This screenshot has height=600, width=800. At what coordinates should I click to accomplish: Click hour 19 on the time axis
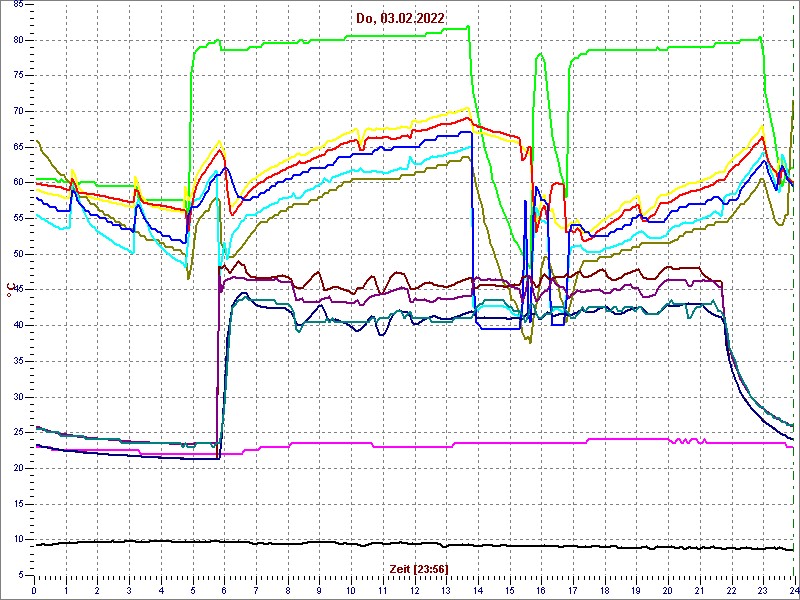[x=636, y=588]
